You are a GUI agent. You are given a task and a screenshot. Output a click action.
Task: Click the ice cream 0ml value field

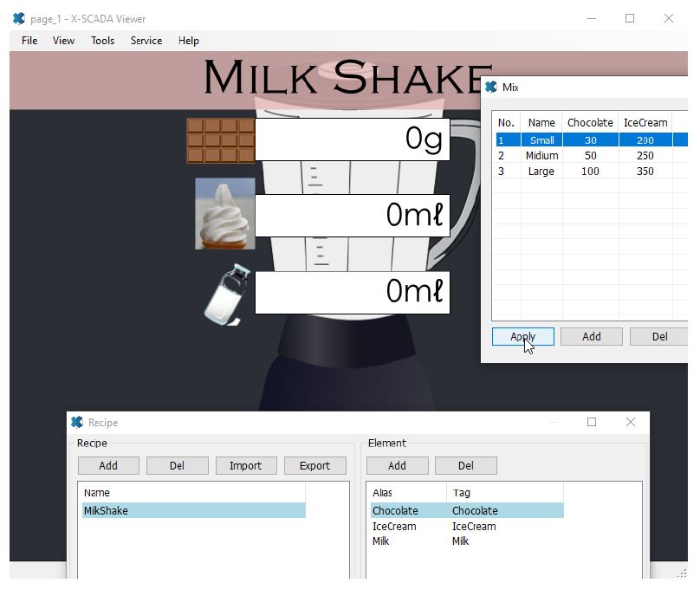(353, 216)
